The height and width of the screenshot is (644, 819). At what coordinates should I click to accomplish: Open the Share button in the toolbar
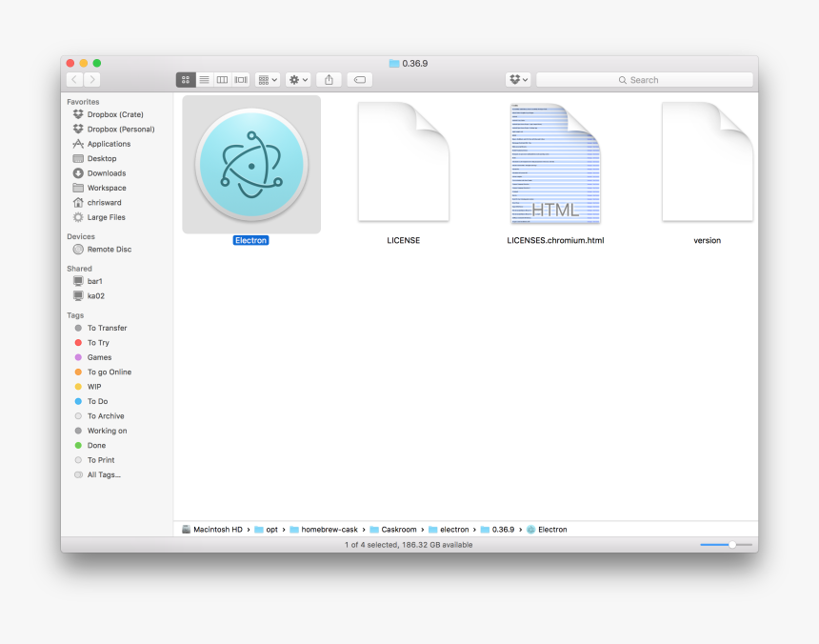click(x=329, y=79)
